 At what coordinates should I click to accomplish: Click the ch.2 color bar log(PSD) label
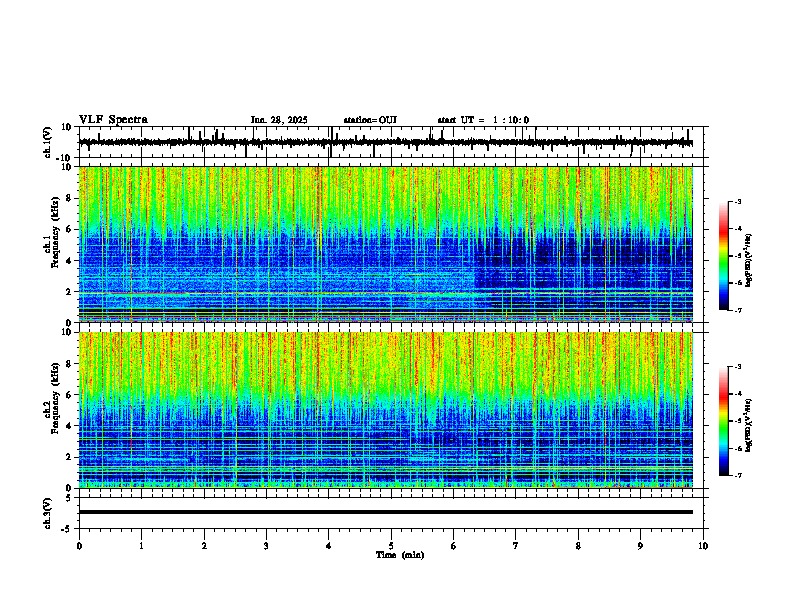(748, 425)
